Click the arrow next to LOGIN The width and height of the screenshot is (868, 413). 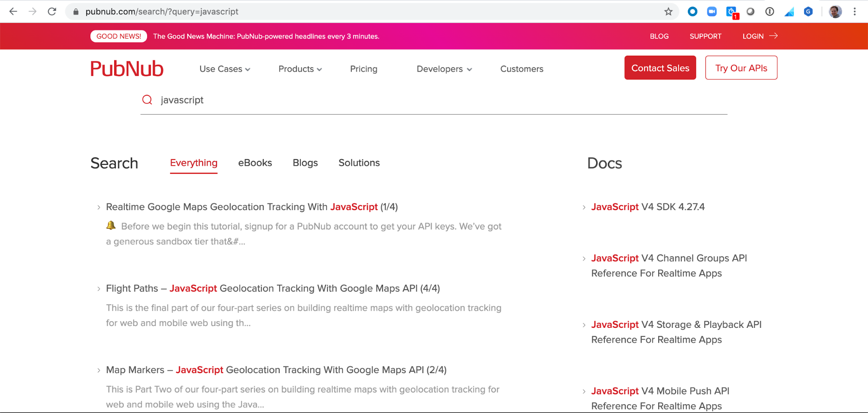[773, 36]
